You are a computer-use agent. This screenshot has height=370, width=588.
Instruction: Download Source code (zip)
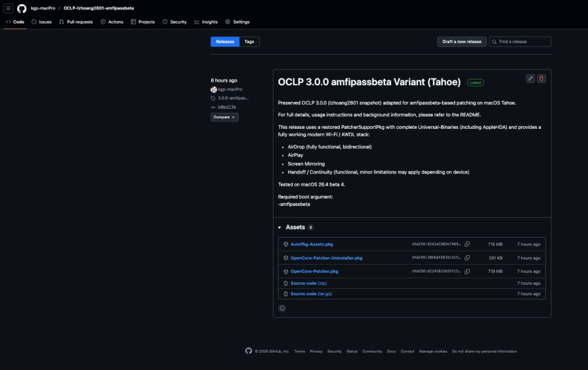(x=309, y=284)
